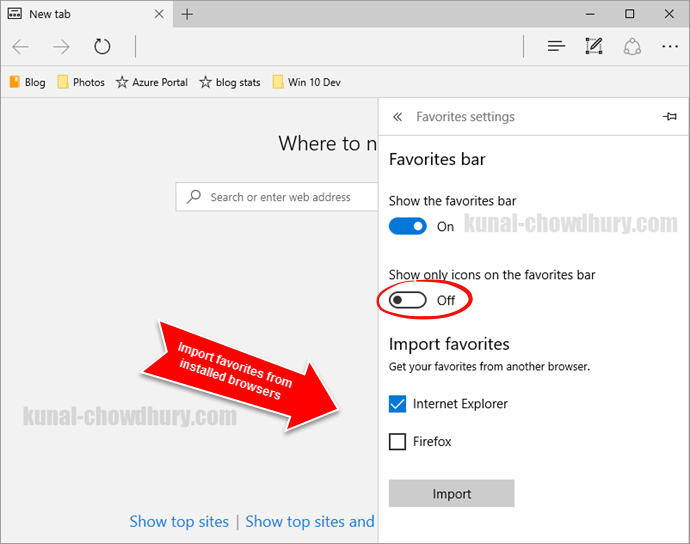Click the Back navigation arrow

click(20, 47)
